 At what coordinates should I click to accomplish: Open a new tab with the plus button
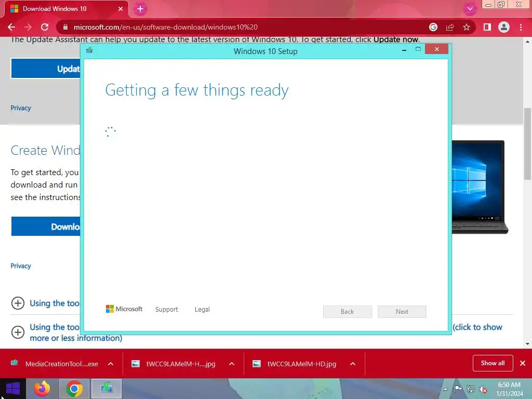(x=140, y=9)
